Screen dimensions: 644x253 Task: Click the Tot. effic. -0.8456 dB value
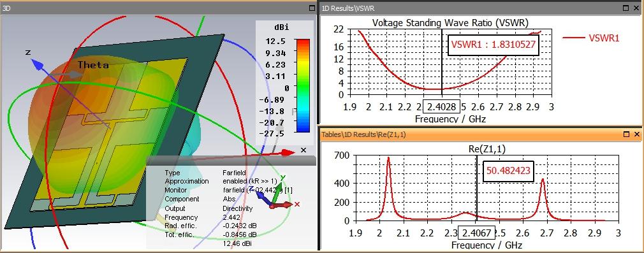240,235
